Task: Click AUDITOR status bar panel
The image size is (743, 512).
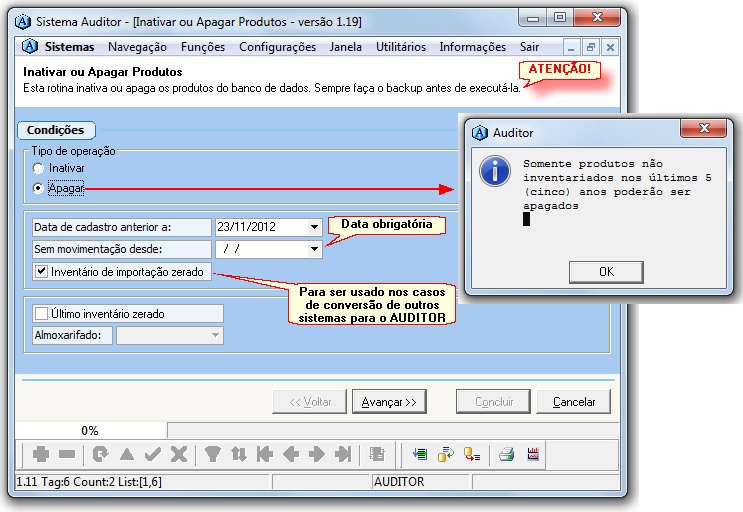Action: [x=420, y=482]
